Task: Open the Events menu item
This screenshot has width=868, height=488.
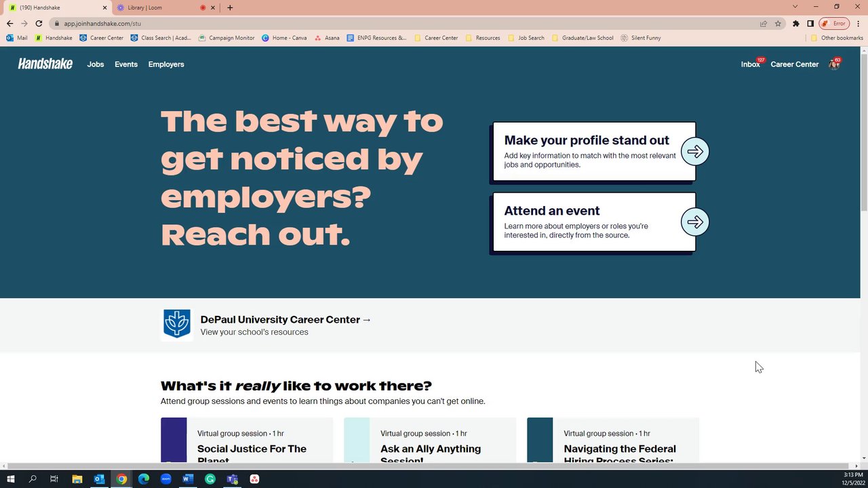Action: coord(126,64)
